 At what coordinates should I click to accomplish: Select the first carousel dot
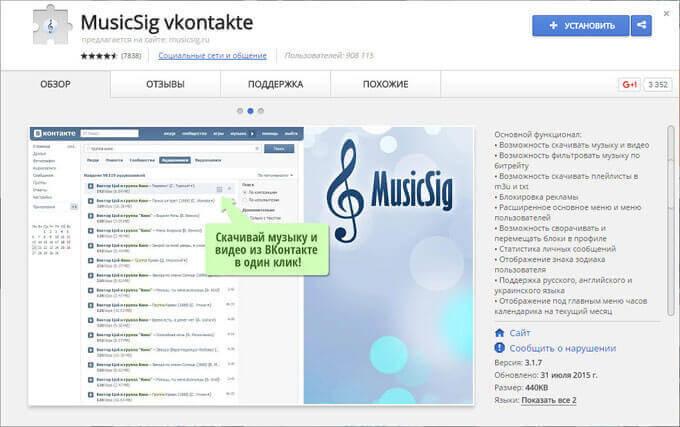(240, 111)
